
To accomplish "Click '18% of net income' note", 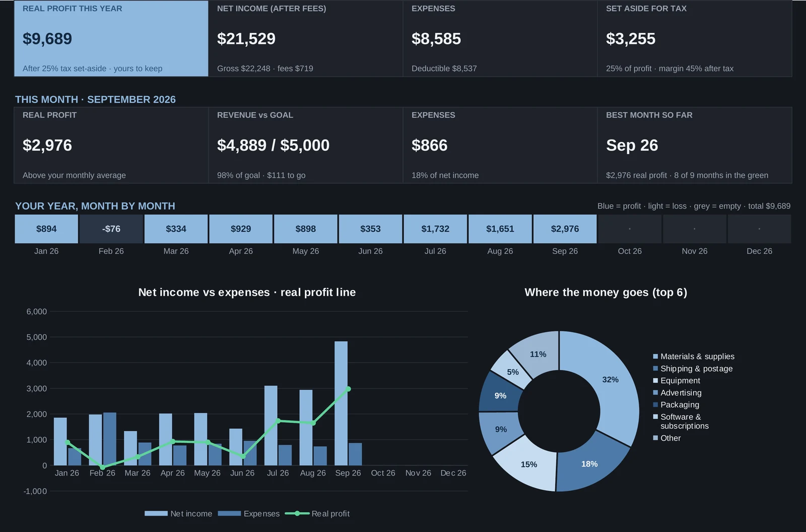I will click(445, 175).
